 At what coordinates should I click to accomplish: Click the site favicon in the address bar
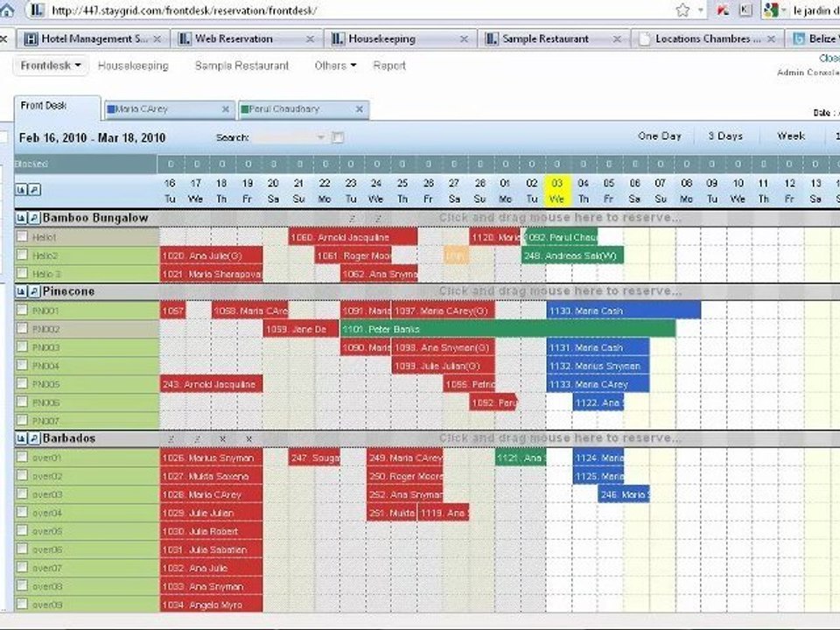click(37, 10)
